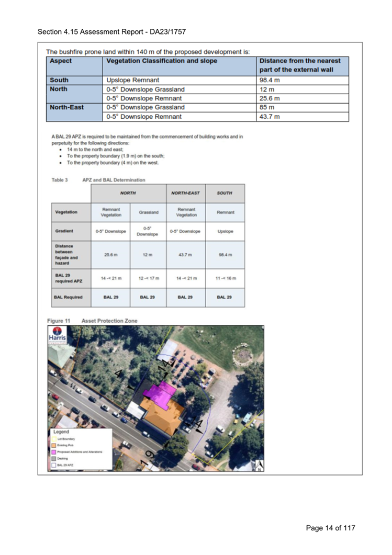Click the '12 -< 17 m' APZ cell
This screenshot has width=392, height=555.
point(148,278)
